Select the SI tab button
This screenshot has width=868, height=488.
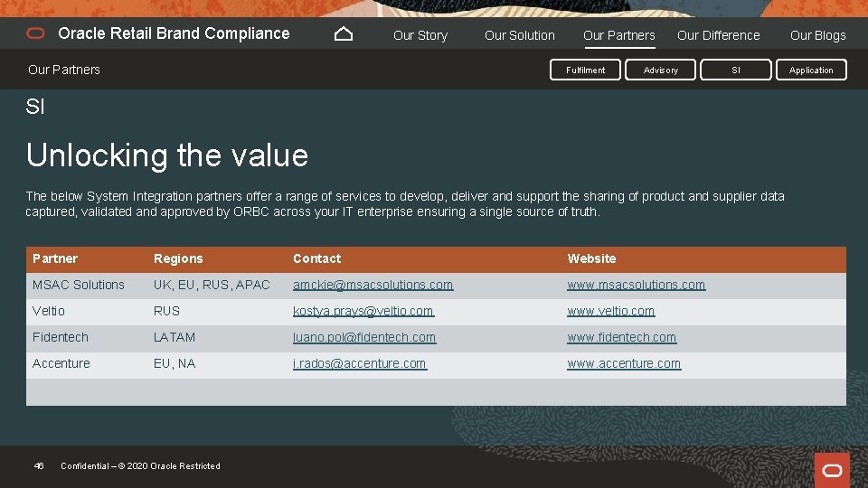[x=736, y=70]
